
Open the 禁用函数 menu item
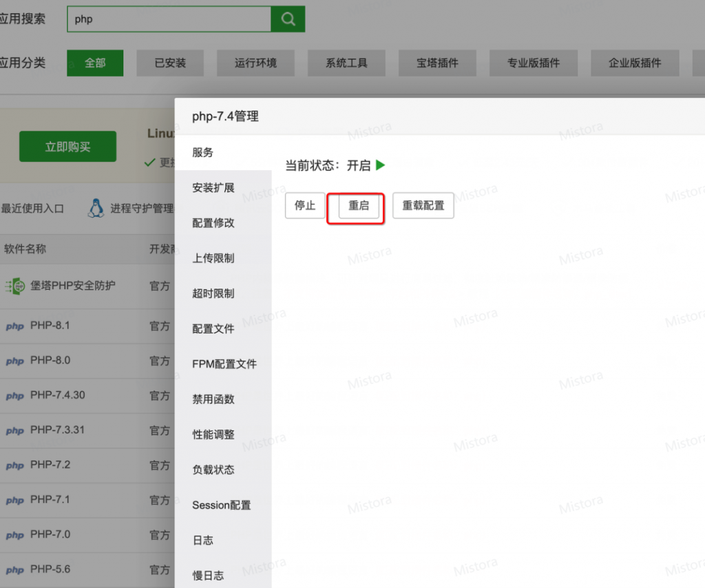pos(223,399)
